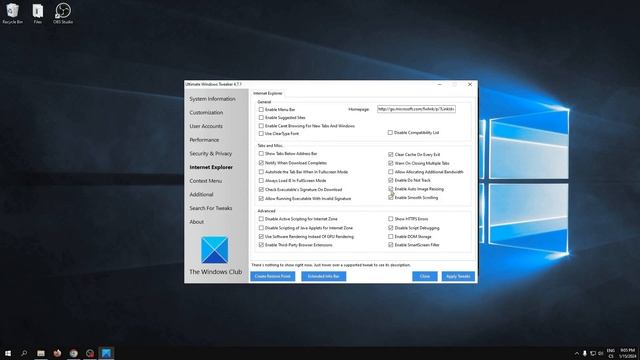This screenshot has height=360, width=640.
Task: Check Enable Caret Browsing For New Tabs
Action: tap(261, 126)
